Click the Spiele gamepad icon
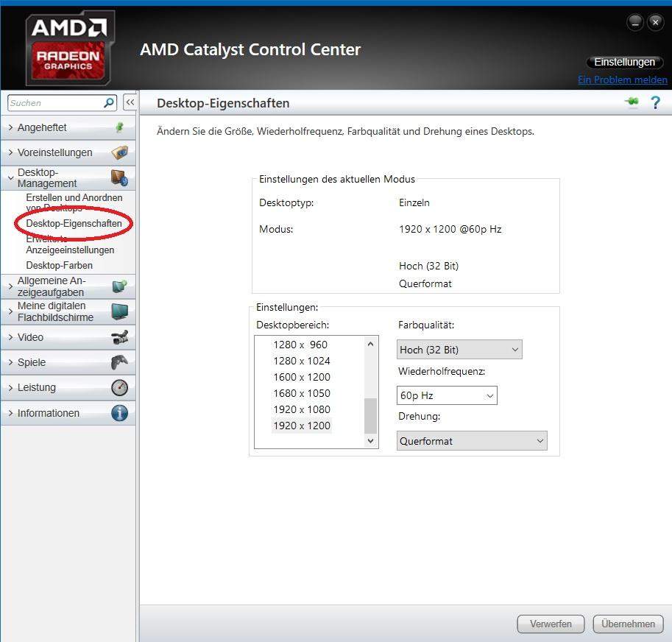Image resolution: width=672 pixels, height=642 pixels. click(119, 362)
